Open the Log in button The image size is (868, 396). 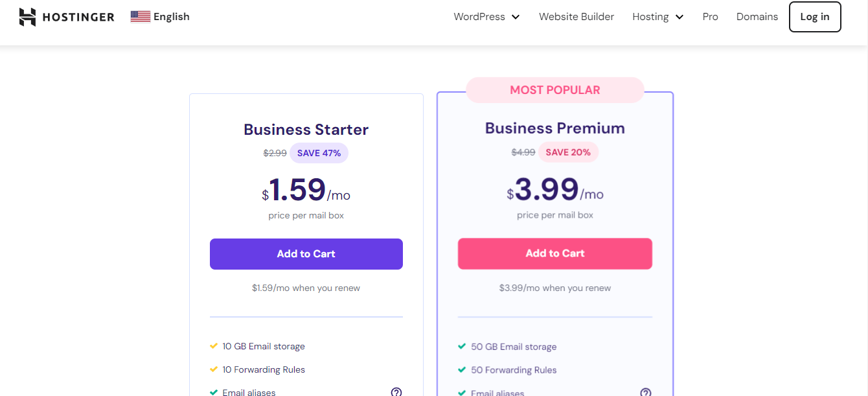pos(815,17)
